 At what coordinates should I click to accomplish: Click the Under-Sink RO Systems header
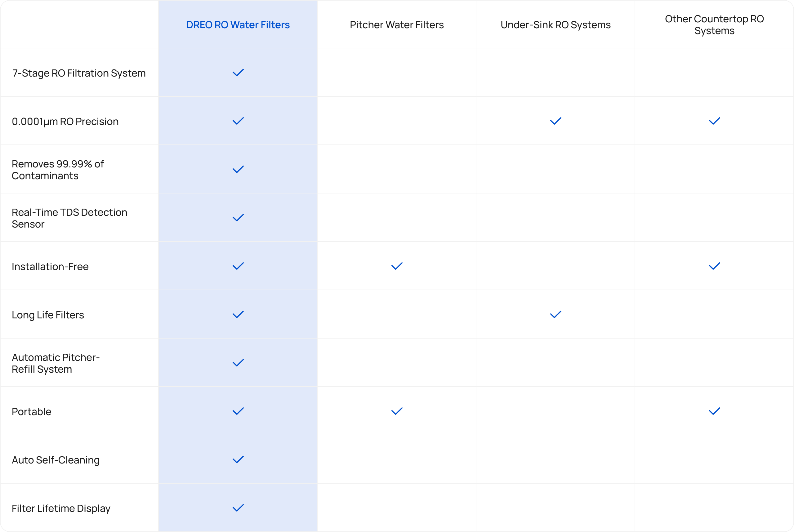pos(555,25)
